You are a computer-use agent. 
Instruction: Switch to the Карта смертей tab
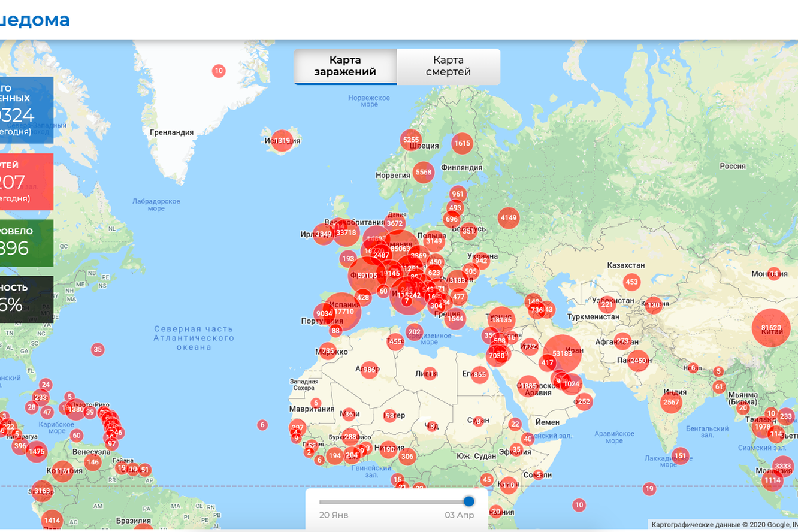coord(448,66)
